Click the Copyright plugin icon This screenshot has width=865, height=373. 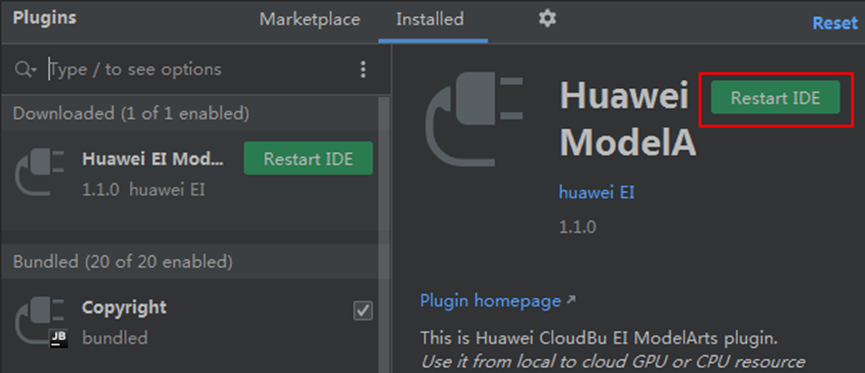(x=41, y=322)
